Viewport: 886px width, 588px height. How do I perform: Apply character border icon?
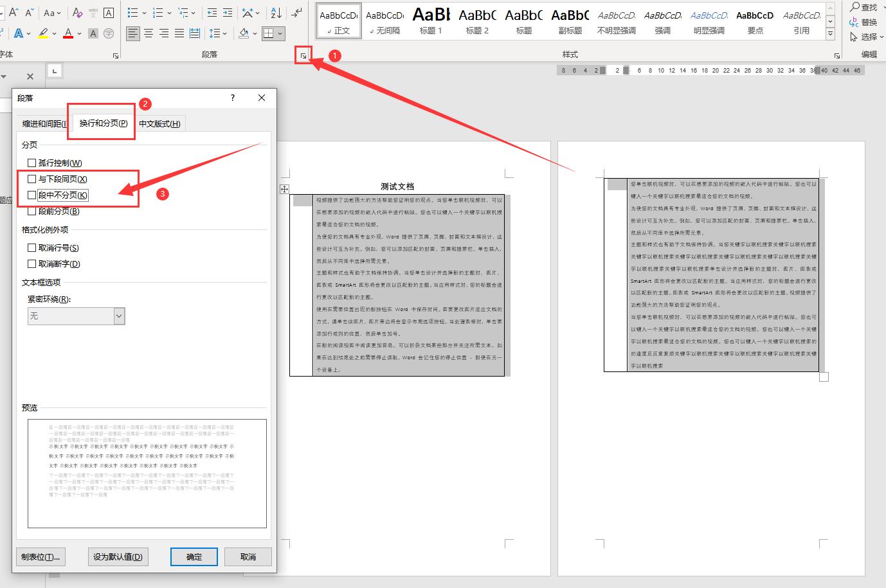(109, 13)
